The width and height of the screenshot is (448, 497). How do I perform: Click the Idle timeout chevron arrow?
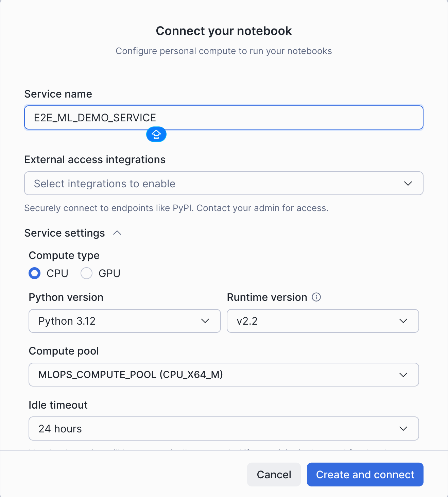coord(403,429)
